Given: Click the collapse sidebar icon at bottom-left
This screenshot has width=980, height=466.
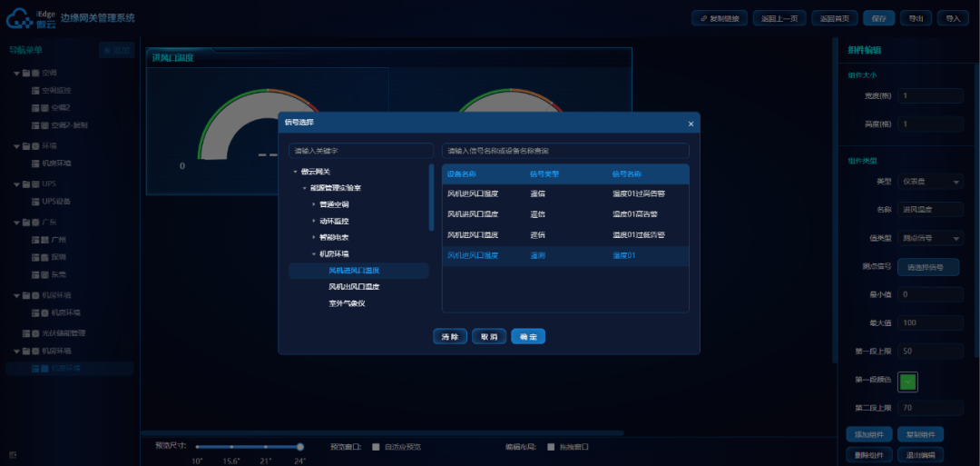Looking at the screenshot, I should coord(13,454).
